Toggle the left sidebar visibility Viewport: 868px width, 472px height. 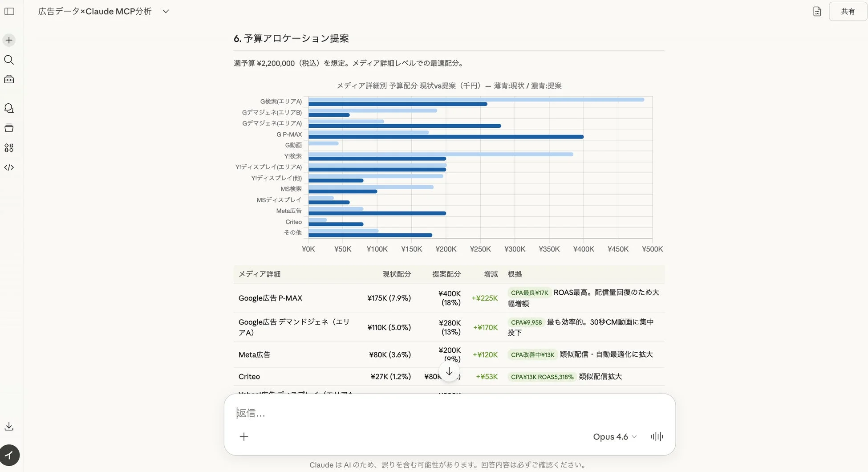(x=9, y=11)
